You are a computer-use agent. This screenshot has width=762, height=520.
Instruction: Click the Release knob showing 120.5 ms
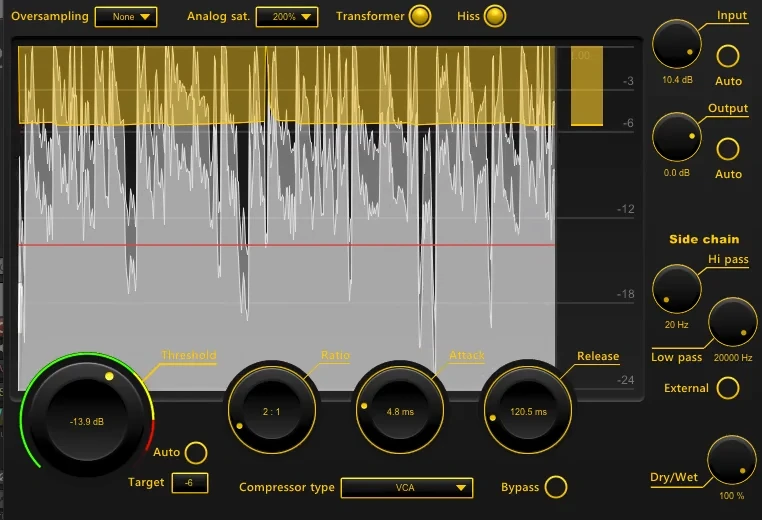pyautogui.click(x=528, y=410)
